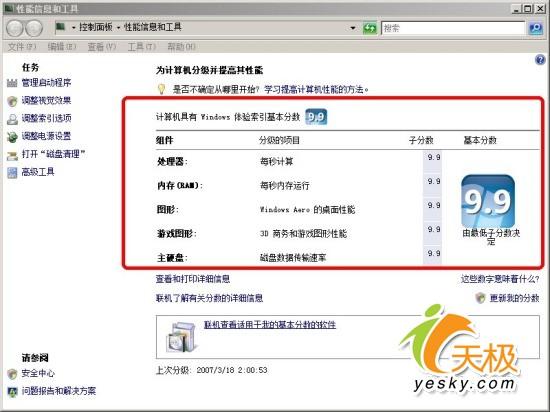Click the 处理器 component label

(172, 162)
